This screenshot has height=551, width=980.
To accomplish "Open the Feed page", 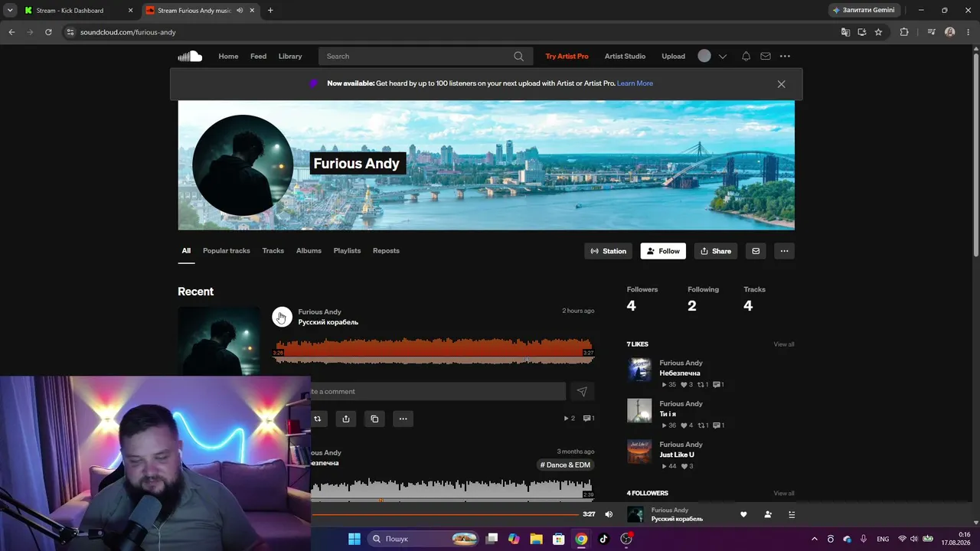I will (x=259, y=56).
